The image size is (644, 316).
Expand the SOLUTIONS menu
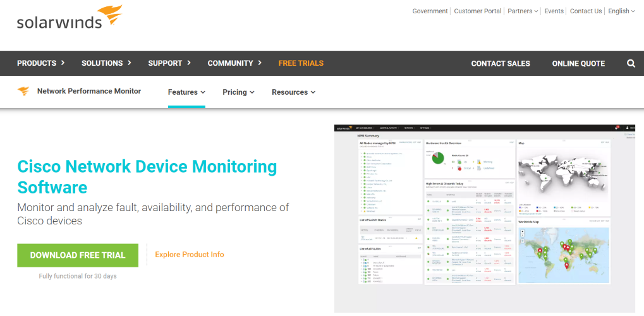click(x=106, y=63)
